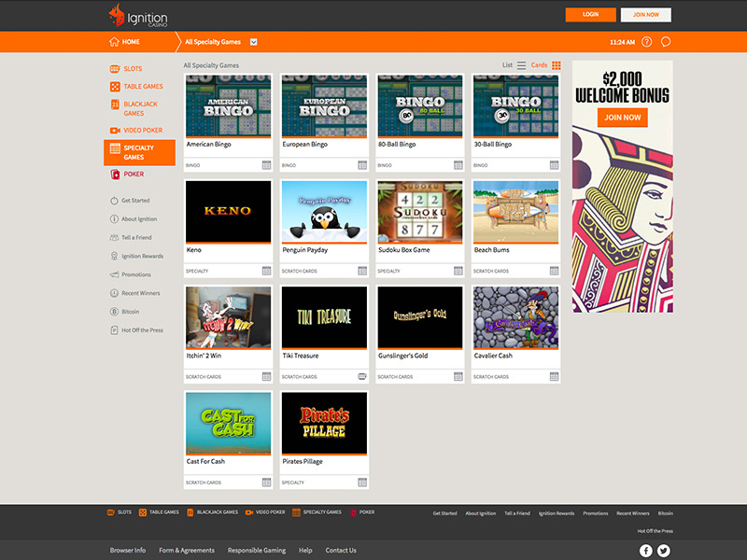Click the All Specialty Games breadcrumb tab
The width and height of the screenshot is (747, 560).
pyautogui.click(x=213, y=42)
